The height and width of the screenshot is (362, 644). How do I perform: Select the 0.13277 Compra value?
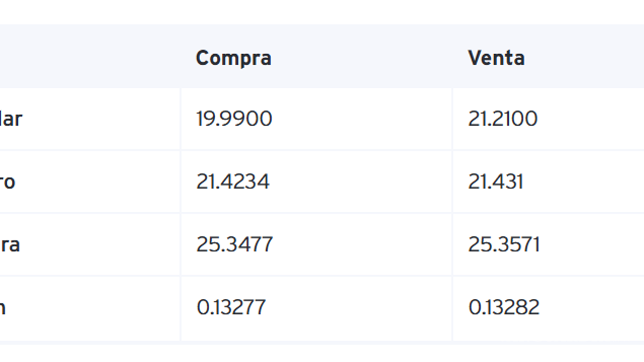point(231,307)
